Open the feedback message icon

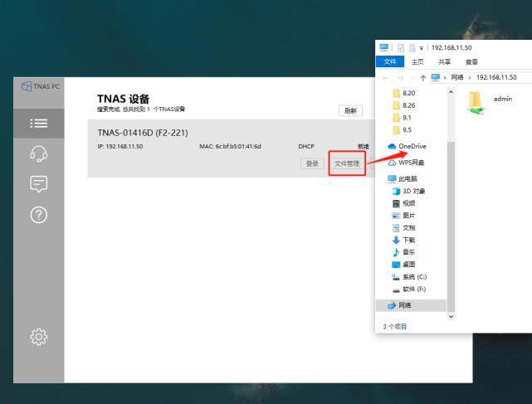(38, 184)
